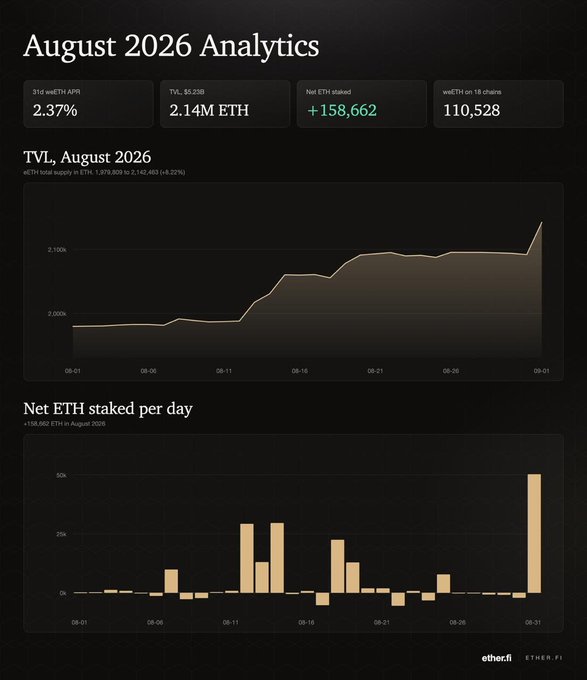The height and width of the screenshot is (680, 587).
Task: Click 08-16 on the staked-per-day axis
Action: [306, 622]
